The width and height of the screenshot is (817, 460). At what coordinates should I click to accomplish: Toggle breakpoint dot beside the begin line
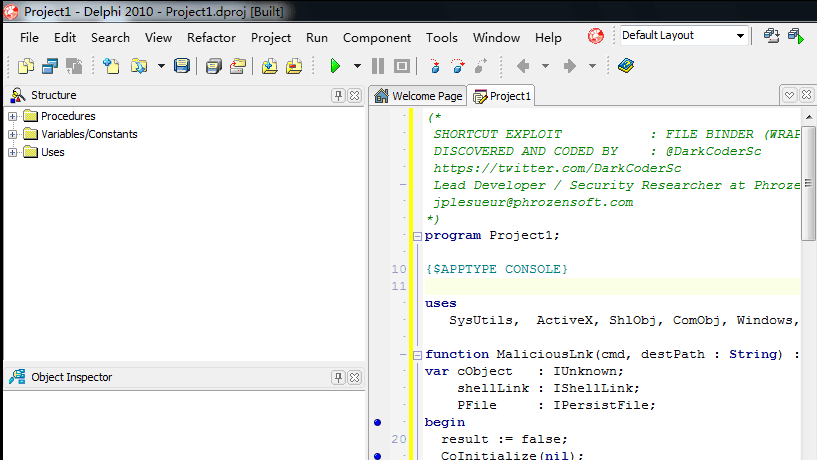pyautogui.click(x=378, y=422)
